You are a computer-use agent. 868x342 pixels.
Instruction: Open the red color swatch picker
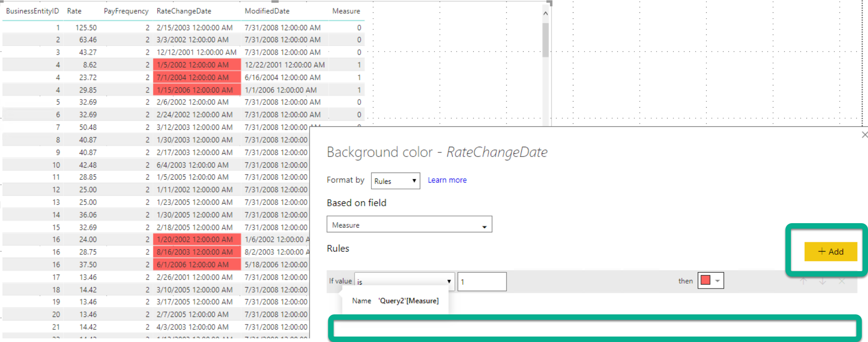click(710, 281)
